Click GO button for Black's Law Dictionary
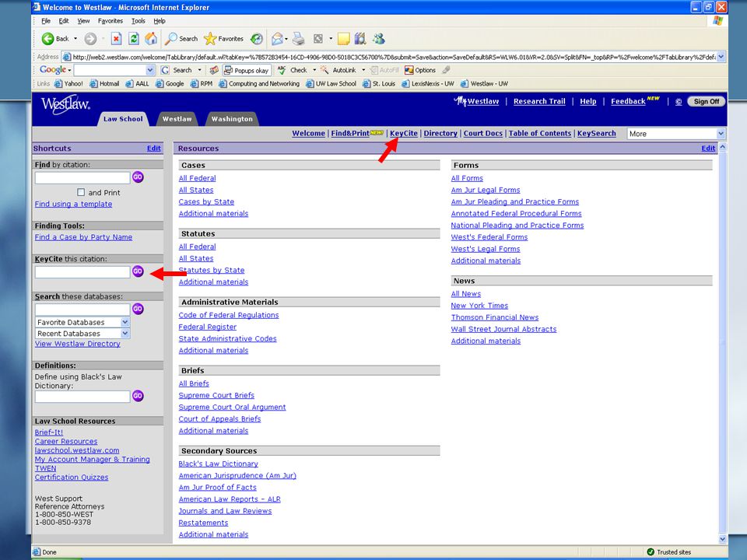This screenshot has width=747, height=560. pyautogui.click(x=138, y=396)
